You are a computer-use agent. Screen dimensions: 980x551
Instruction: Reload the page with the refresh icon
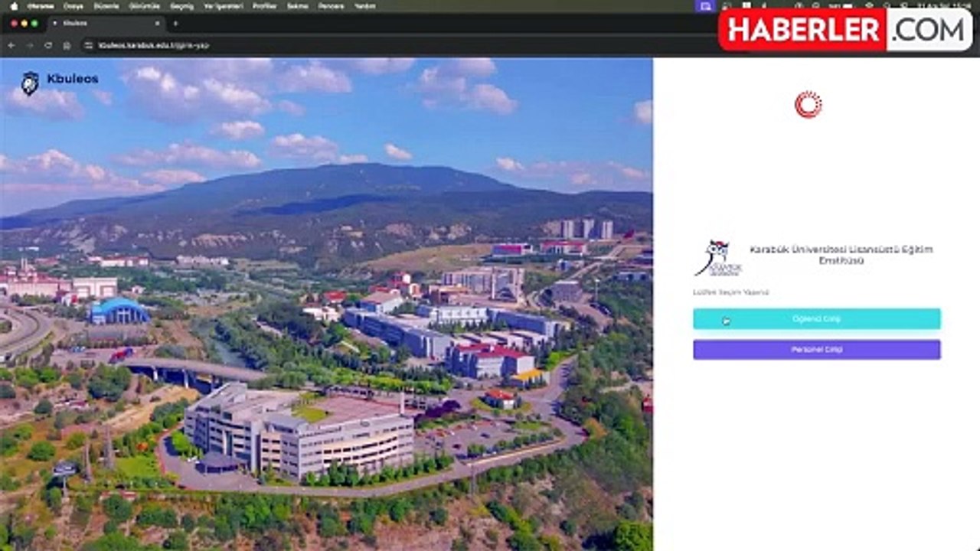click(47, 45)
